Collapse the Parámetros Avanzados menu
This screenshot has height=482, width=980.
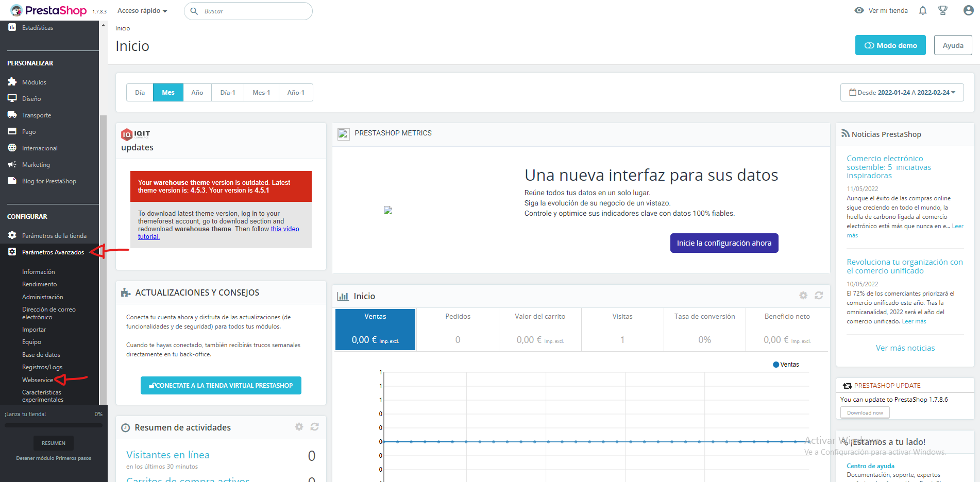coord(53,252)
